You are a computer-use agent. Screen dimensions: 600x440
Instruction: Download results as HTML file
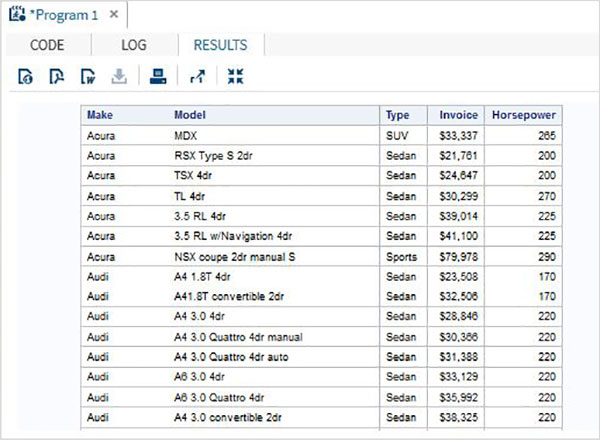(26, 76)
